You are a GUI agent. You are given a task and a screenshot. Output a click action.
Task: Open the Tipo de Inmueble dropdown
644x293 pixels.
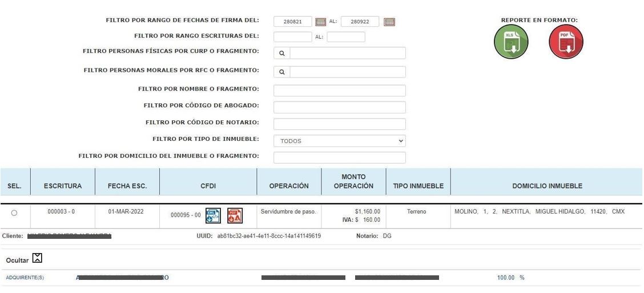pyautogui.click(x=340, y=141)
